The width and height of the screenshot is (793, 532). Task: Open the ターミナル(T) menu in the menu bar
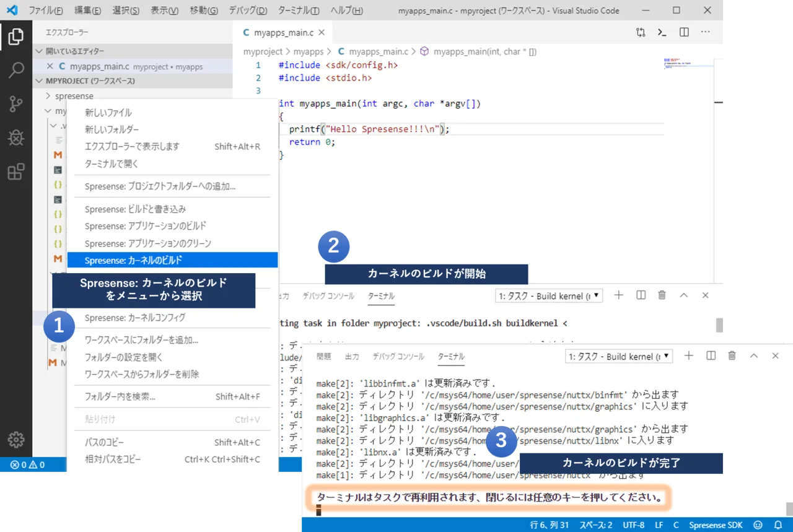[x=299, y=11]
